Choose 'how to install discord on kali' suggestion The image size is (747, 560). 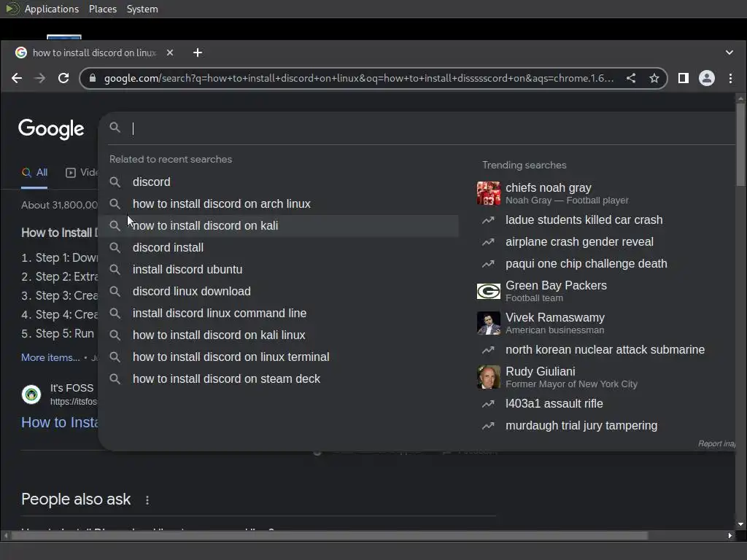tap(279, 226)
